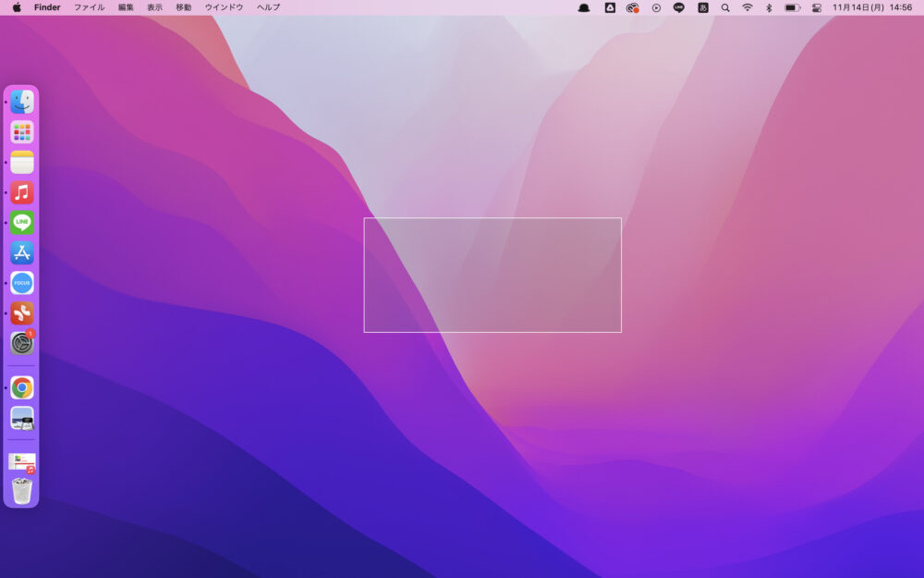Open the Japanese input source menu
Viewport: 924px width, 578px height.
(x=703, y=7)
